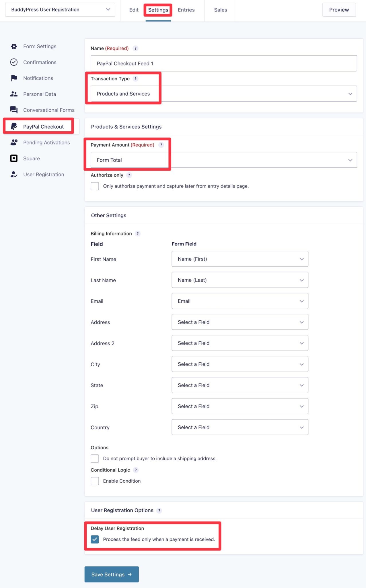Open the form Preview
The width and height of the screenshot is (366, 588).
[339, 9]
